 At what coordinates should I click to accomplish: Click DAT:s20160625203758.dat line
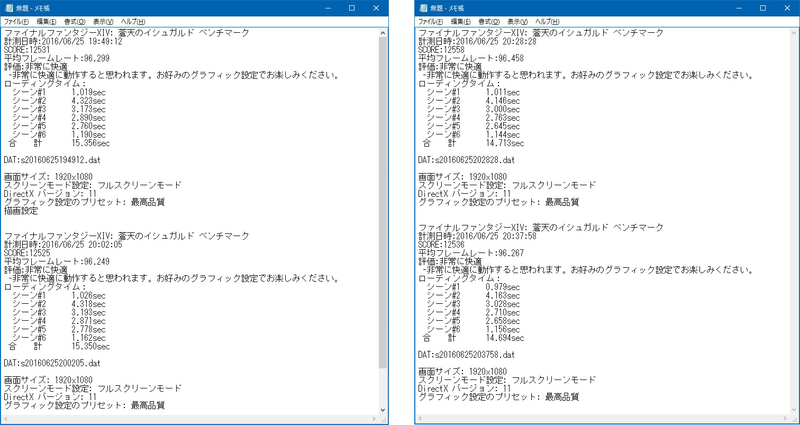click(466, 354)
